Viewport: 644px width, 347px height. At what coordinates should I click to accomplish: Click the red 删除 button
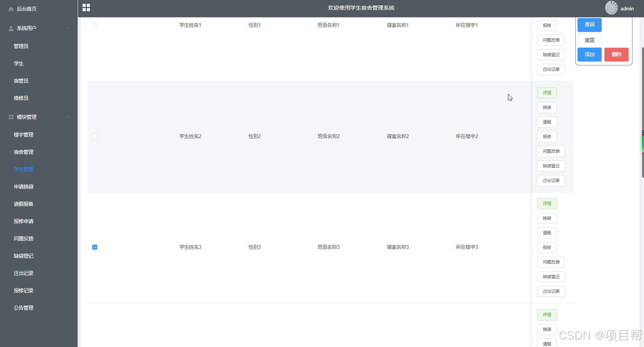pos(616,55)
